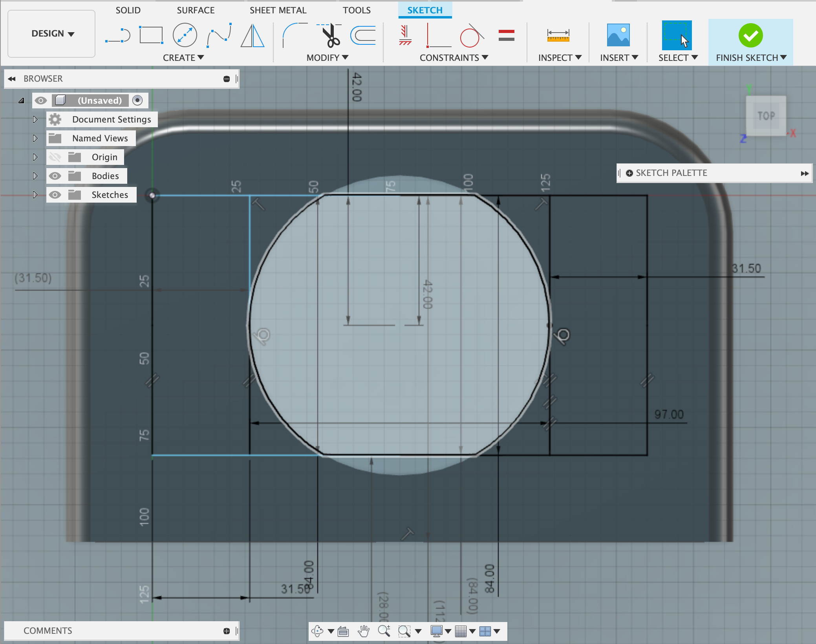Image resolution: width=816 pixels, height=644 pixels.
Task: Click the Mirror tool icon
Action: tap(252, 36)
